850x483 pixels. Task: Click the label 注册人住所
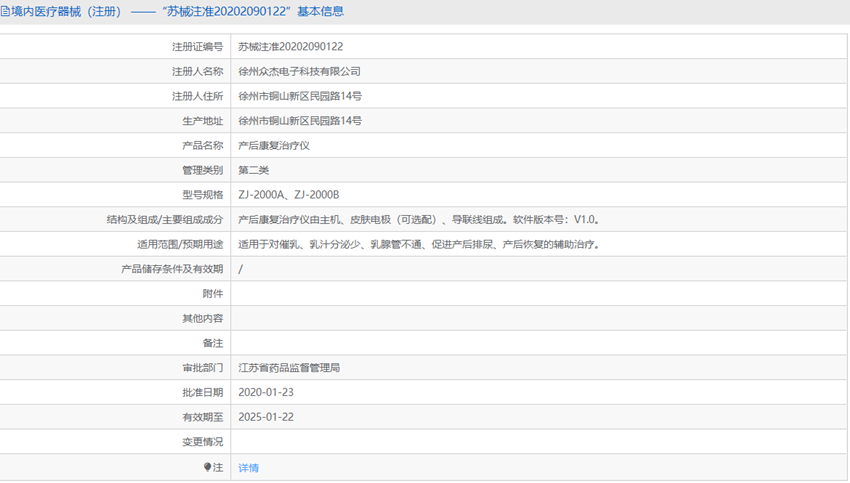[197, 96]
